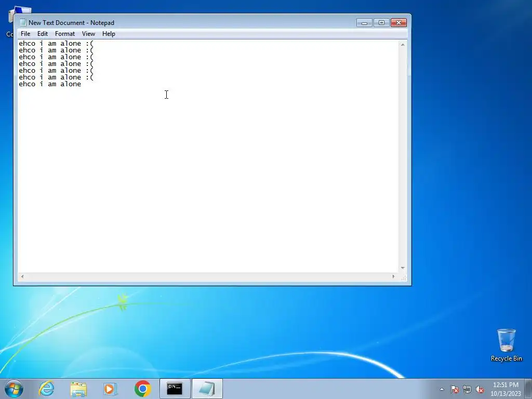Click the horizontal scrollbar left arrow

click(x=22, y=276)
